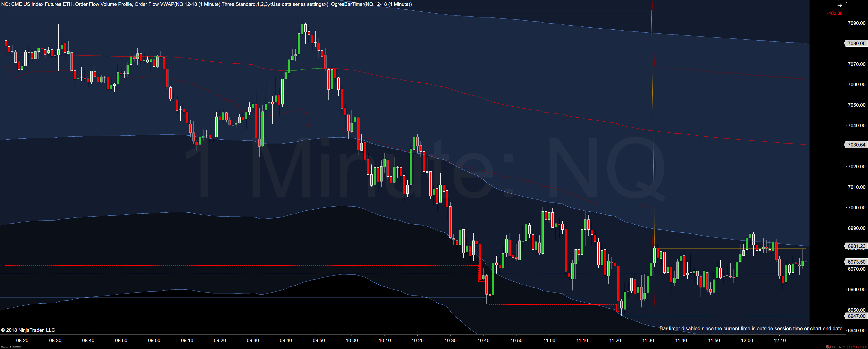868x349 pixels.
Task: Click the 11:00 time axis label
Action: click(549, 340)
